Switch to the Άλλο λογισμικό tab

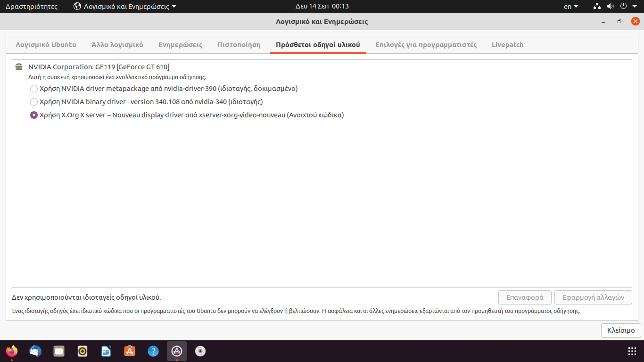(117, 45)
